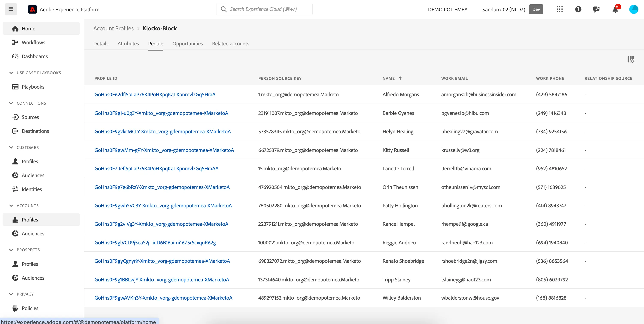Click the Workflows icon in sidebar
644x324 pixels.
pyautogui.click(x=15, y=42)
